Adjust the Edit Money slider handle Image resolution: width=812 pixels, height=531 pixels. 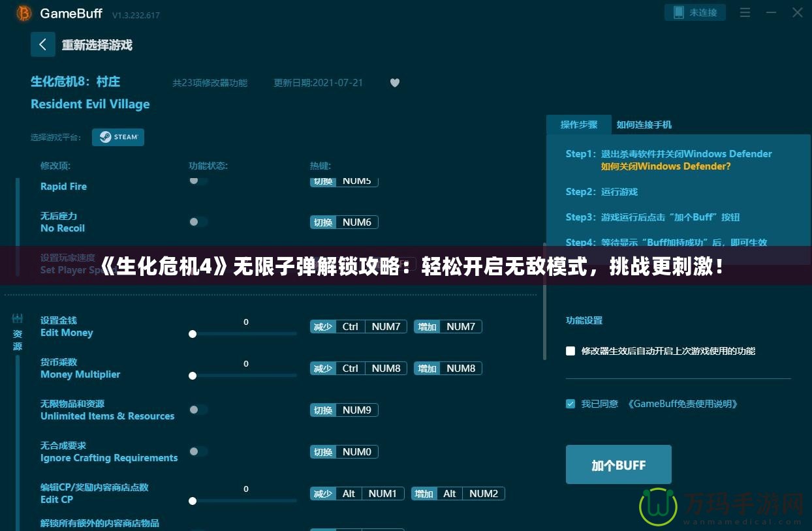click(193, 334)
